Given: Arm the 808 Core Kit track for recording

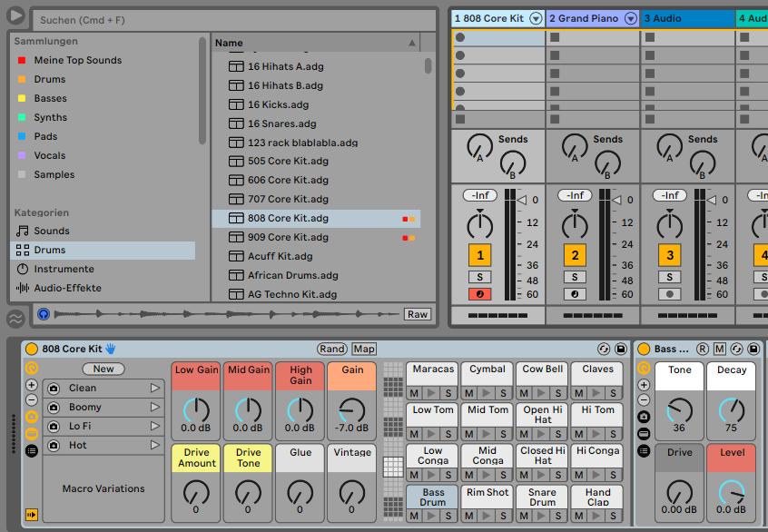Looking at the screenshot, I should pyautogui.click(x=479, y=293).
